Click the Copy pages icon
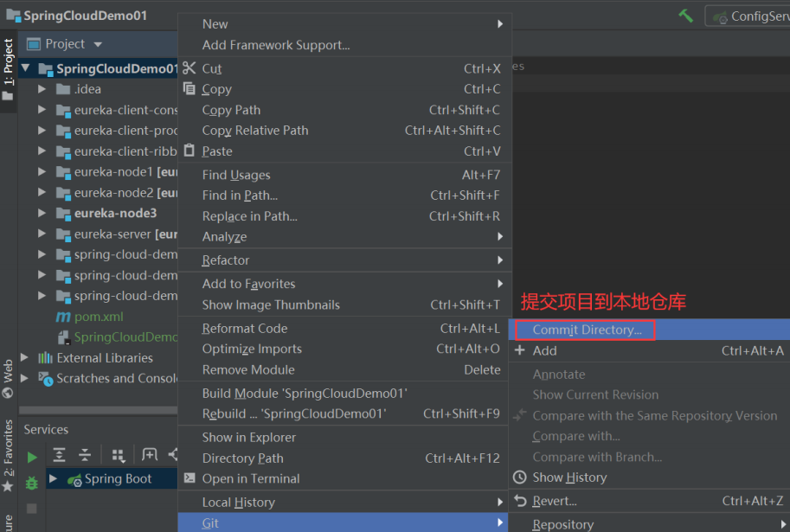Image resolution: width=790 pixels, height=532 pixels. (x=189, y=88)
